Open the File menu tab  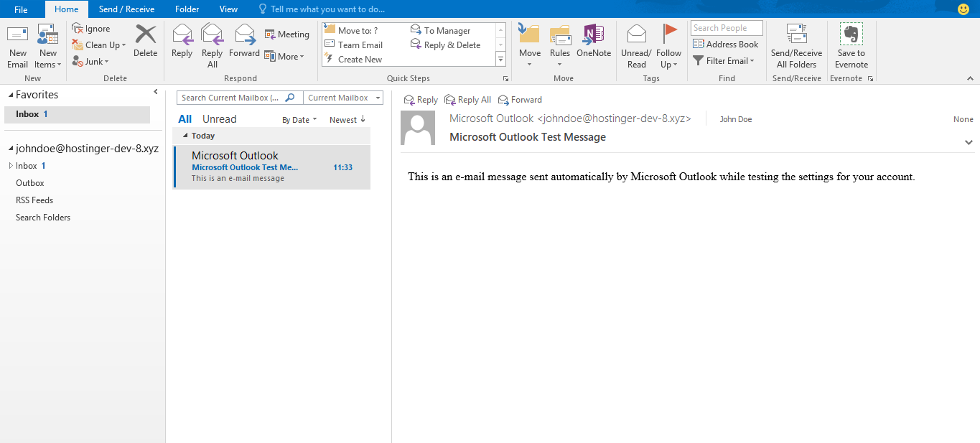click(x=21, y=9)
